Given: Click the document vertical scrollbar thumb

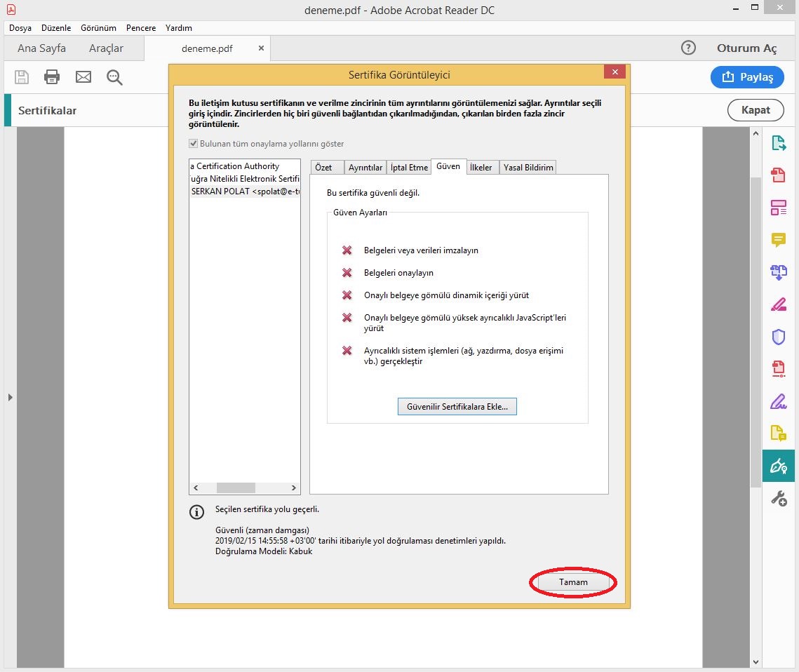Looking at the screenshot, I should click(756, 332).
